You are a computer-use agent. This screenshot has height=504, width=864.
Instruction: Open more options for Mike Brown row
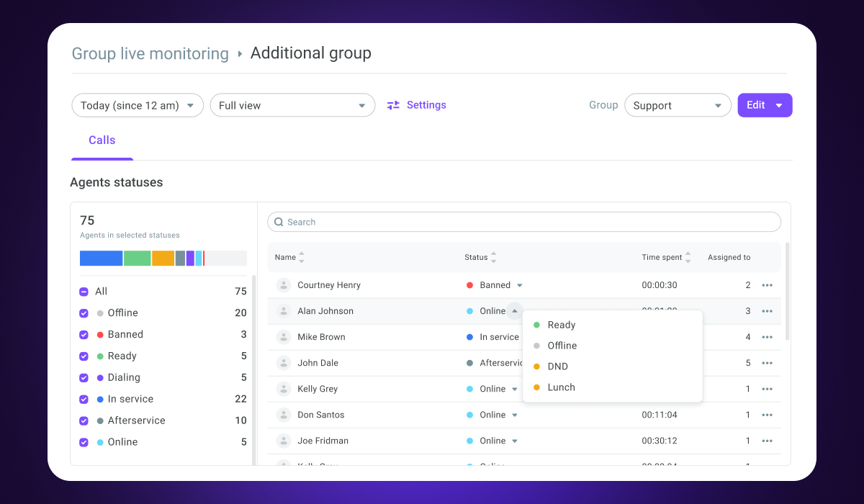coord(767,337)
